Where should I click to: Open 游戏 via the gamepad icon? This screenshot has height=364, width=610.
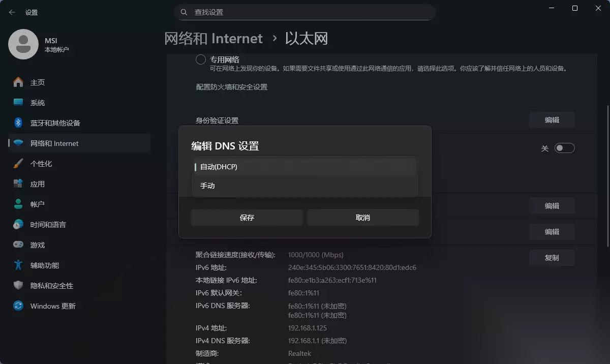point(18,245)
